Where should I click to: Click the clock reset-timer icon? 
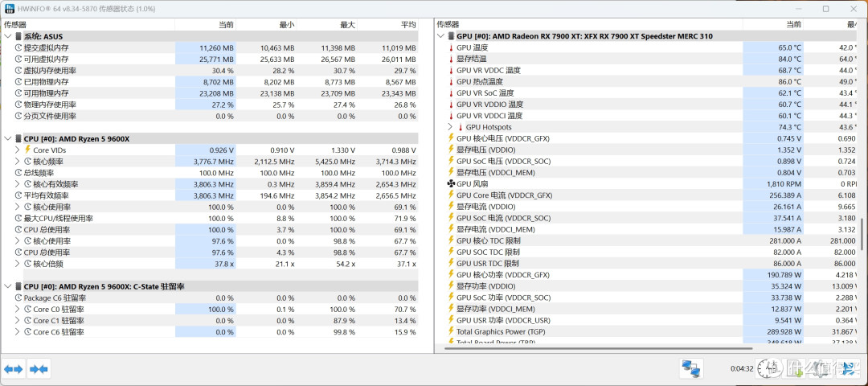pos(766,368)
